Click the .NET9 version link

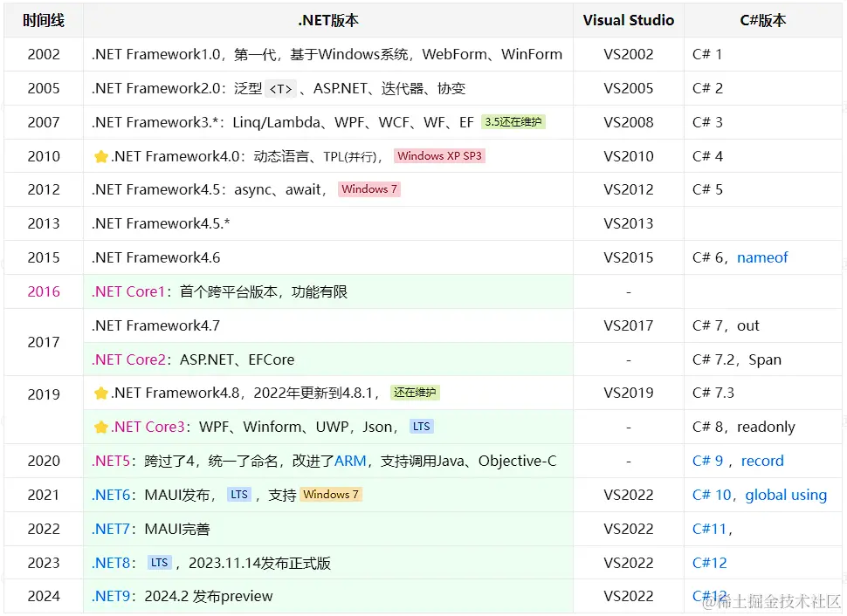pyautogui.click(x=111, y=597)
